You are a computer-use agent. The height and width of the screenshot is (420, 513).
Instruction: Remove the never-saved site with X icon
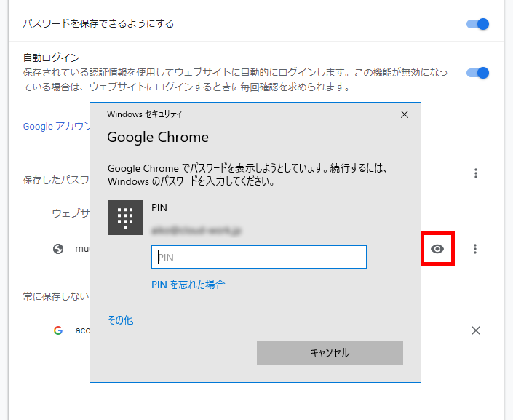click(475, 330)
